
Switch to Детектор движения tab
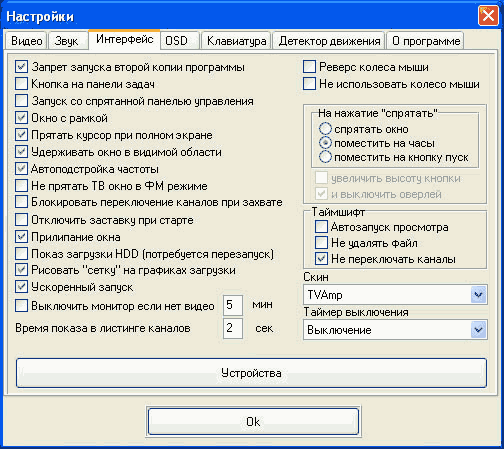pos(329,41)
